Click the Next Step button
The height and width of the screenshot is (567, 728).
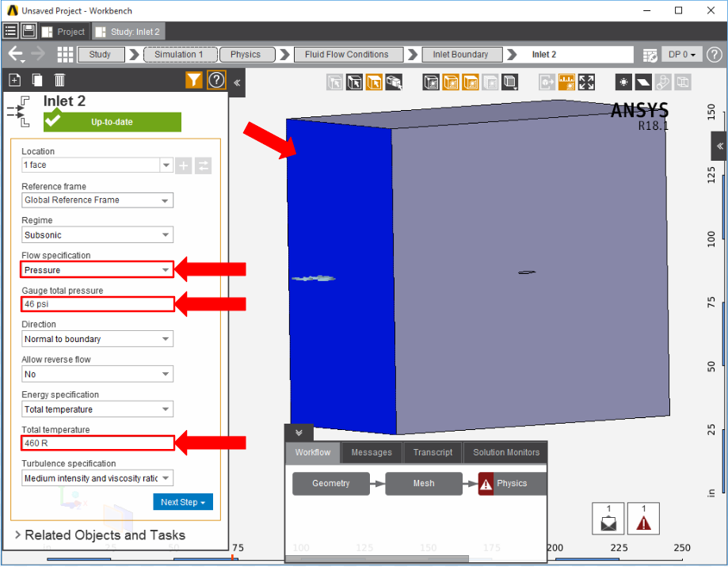pyautogui.click(x=183, y=502)
